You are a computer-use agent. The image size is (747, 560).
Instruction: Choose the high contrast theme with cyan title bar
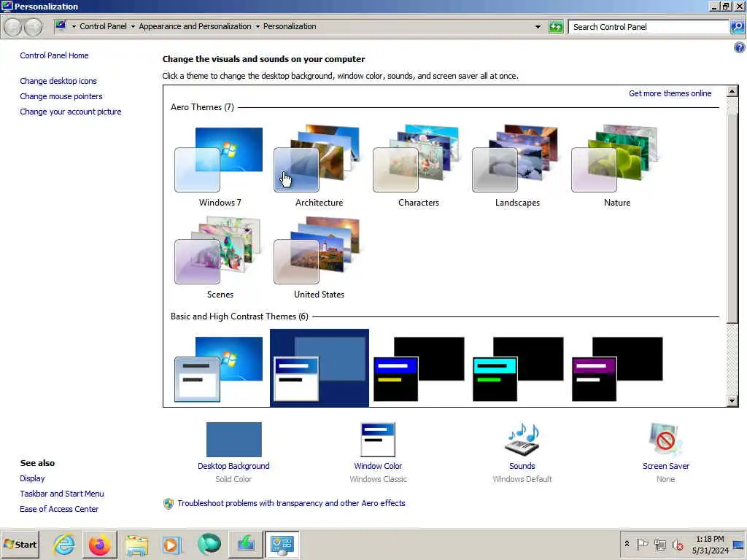coord(517,369)
